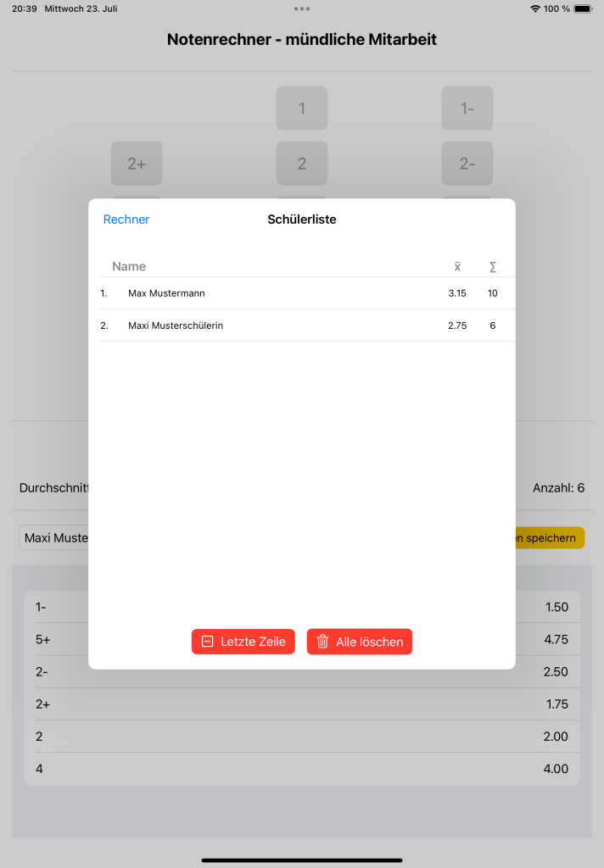The width and height of the screenshot is (604, 868).
Task: Tap the average x̄ column header
Action: 457,267
